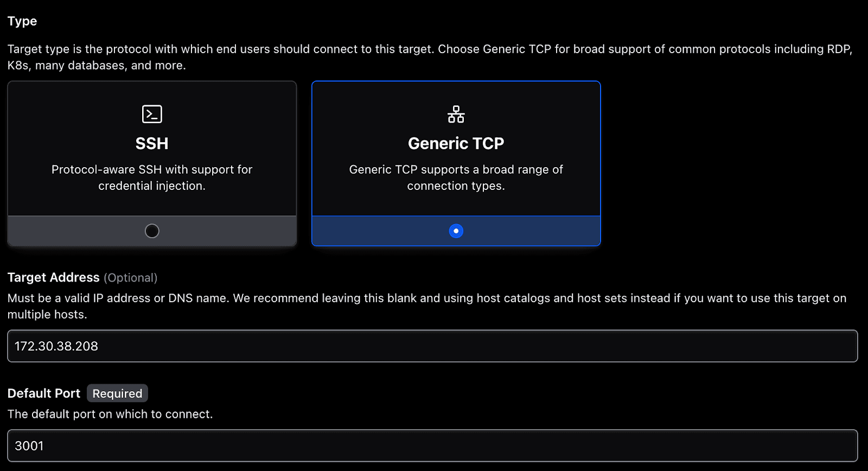
Task: Click the Target type protocol help text
Action: 429,57
